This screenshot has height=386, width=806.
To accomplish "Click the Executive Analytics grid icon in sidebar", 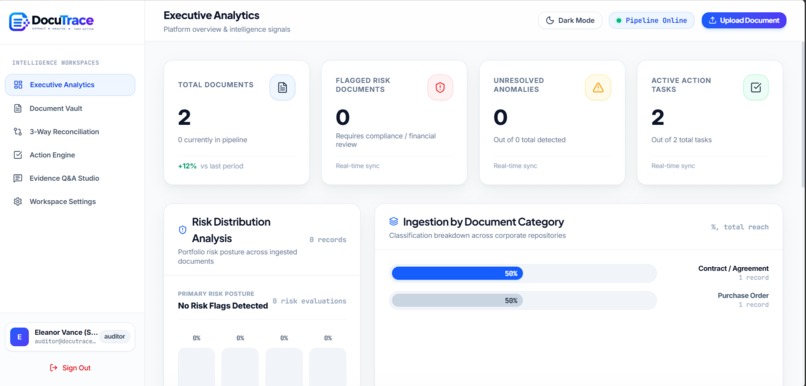I will (x=18, y=85).
